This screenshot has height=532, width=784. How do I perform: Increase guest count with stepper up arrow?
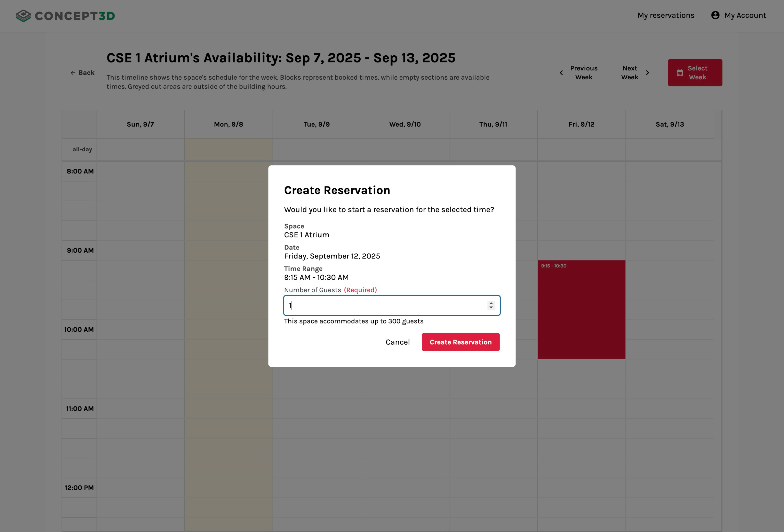[491, 303]
